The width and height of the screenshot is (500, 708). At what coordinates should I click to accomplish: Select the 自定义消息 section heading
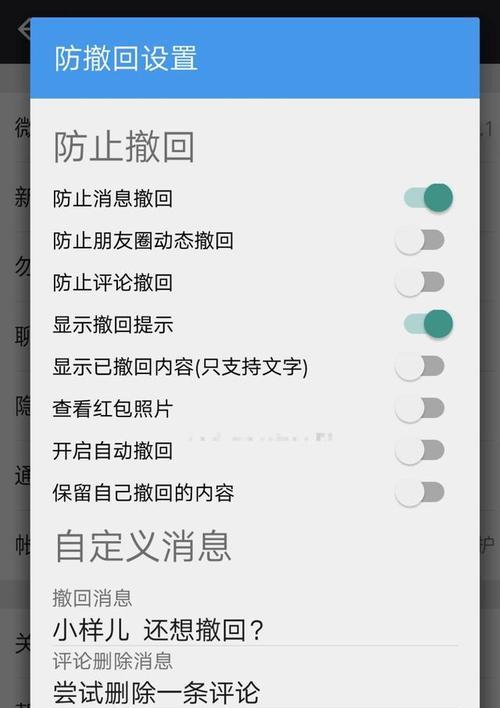coord(143,546)
